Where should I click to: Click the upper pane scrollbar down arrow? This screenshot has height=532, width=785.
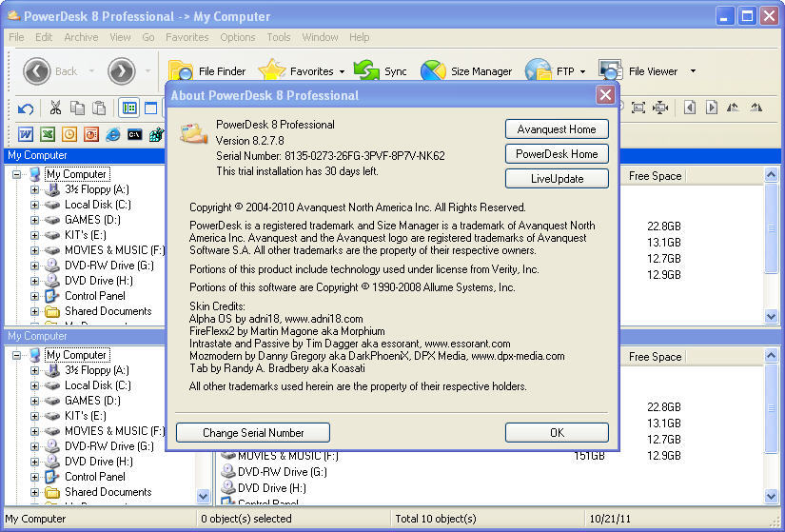coord(771,317)
